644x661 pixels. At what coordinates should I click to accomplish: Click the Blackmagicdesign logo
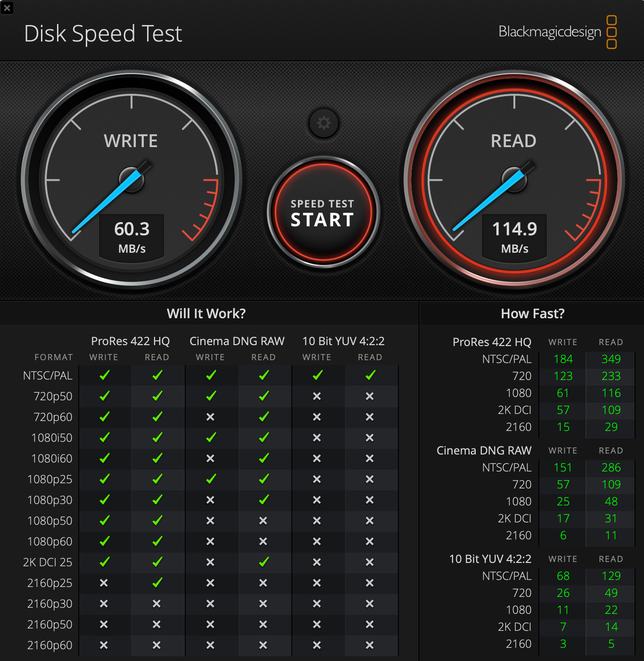click(558, 32)
